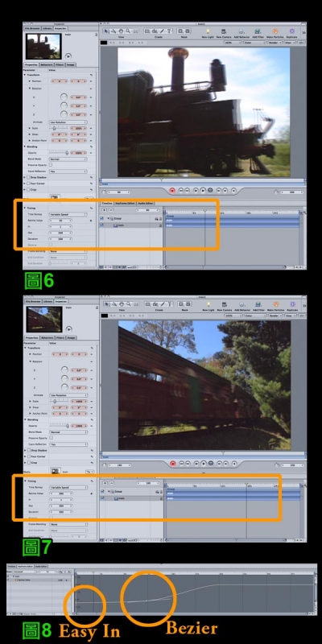Image resolution: width=322 pixels, height=644 pixels.
Task: Click Add Behavior icon in figure 6 toolbar
Action: (x=241, y=31)
